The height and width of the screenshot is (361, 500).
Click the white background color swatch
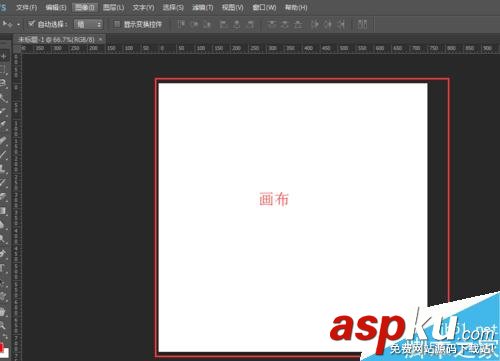tap(5, 353)
